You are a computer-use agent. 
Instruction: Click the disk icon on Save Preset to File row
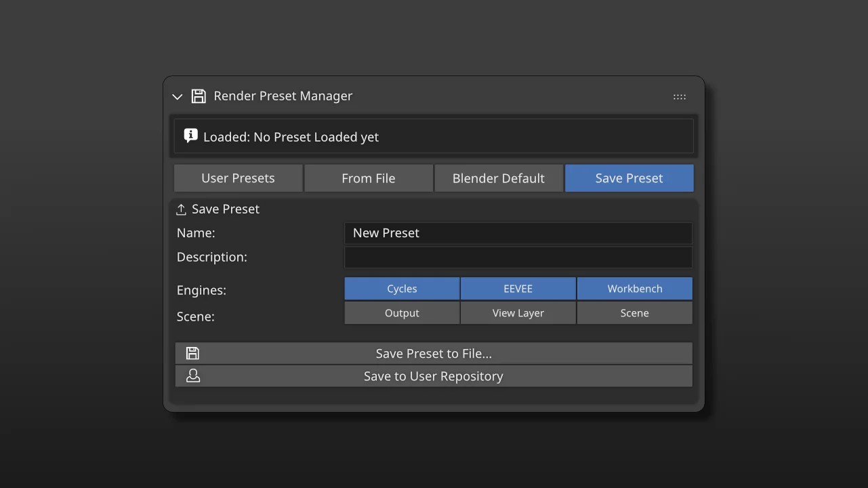pyautogui.click(x=192, y=352)
